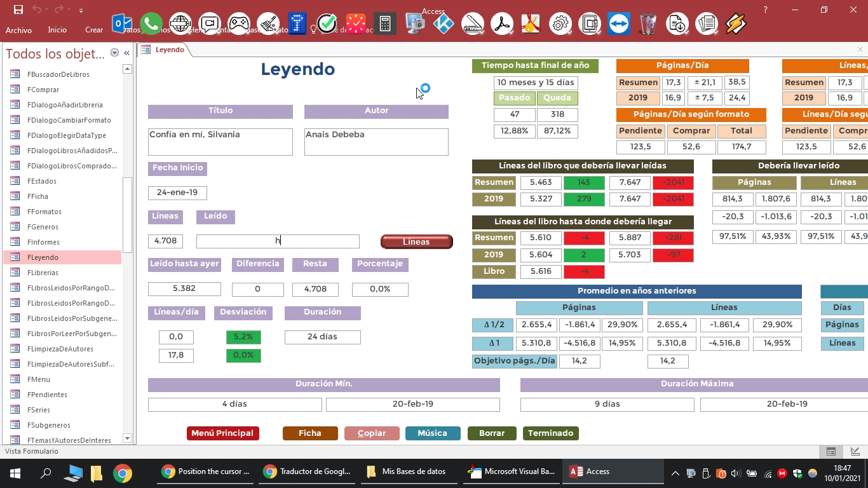Click the Terminado button
This screenshot has width=868, height=488.
[550, 433]
